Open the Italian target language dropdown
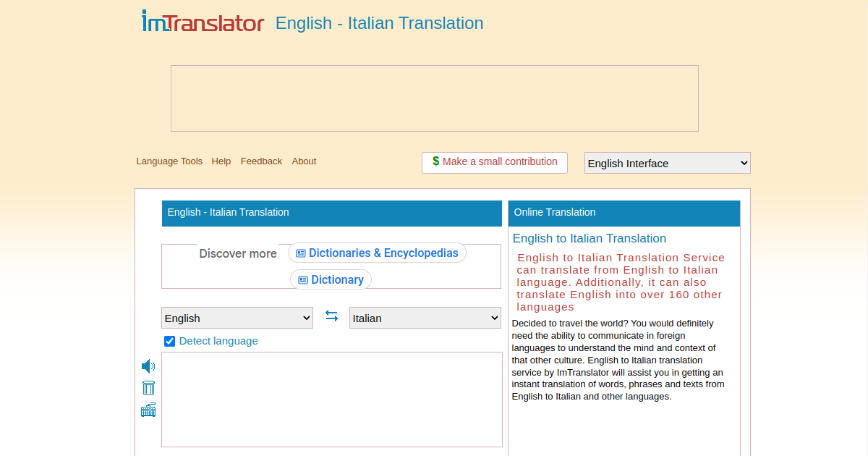Image resolution: width=868 pixels, height=456 pixels. pyautogui.click(x=425, y=318)
